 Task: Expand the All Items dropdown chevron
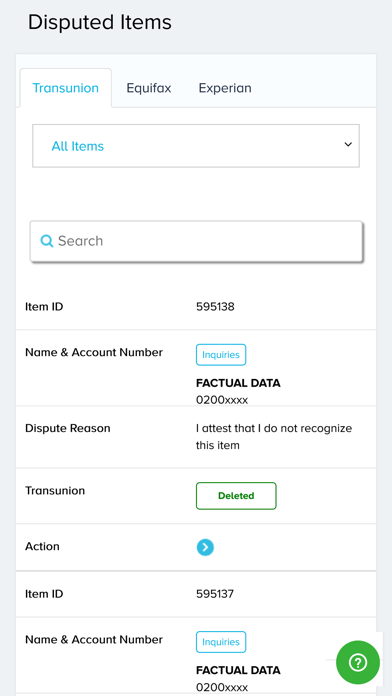point(348,145)
